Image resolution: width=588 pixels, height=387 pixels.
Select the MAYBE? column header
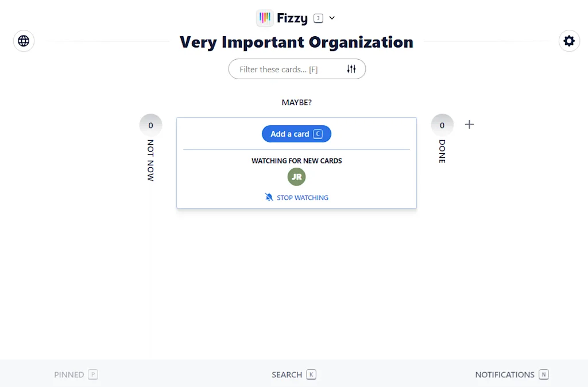click(296, 103)
